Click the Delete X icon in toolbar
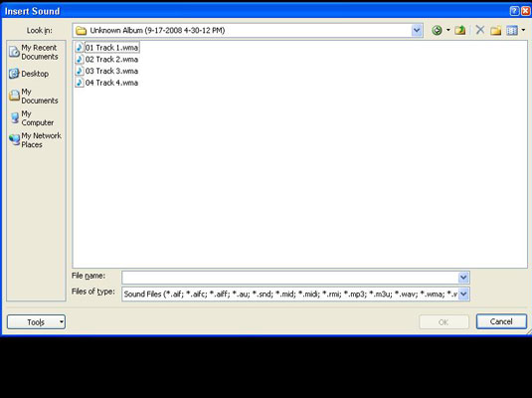Image resolution: width=532 pixels, height=398 pixels. tap(479, 30)
